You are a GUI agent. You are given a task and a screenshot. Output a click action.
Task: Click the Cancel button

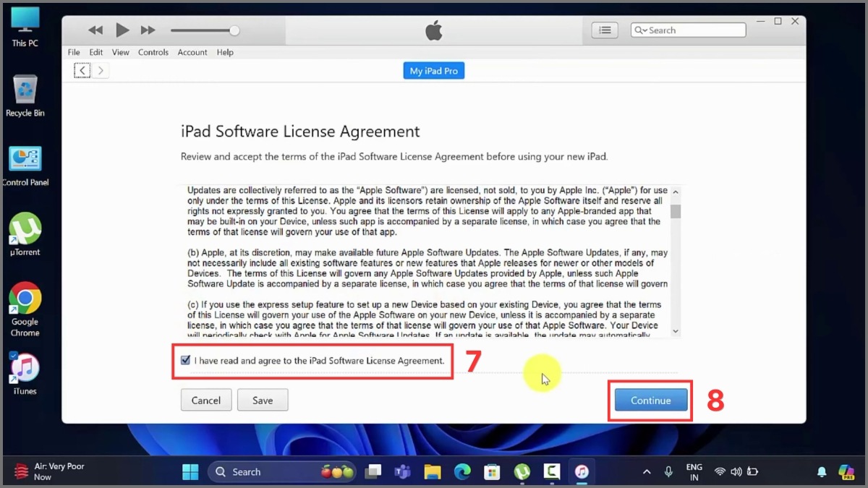(206, 400)
